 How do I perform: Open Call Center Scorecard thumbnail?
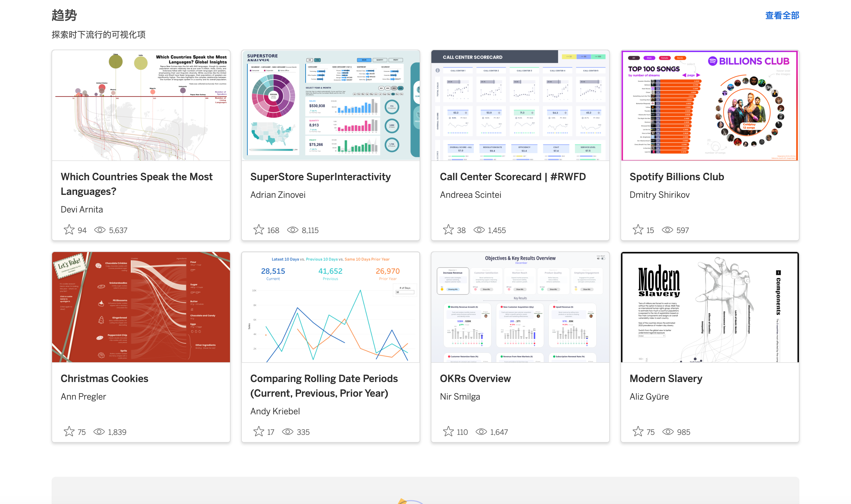pos(520,105)
